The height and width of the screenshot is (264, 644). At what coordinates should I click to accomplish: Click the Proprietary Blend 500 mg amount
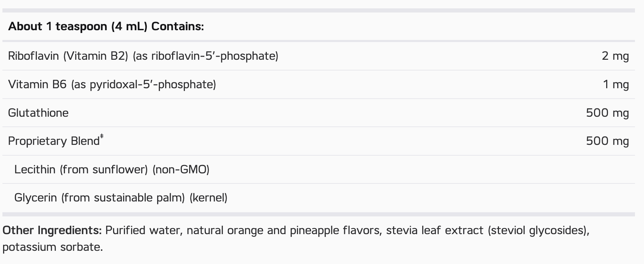tap(608, 141)
